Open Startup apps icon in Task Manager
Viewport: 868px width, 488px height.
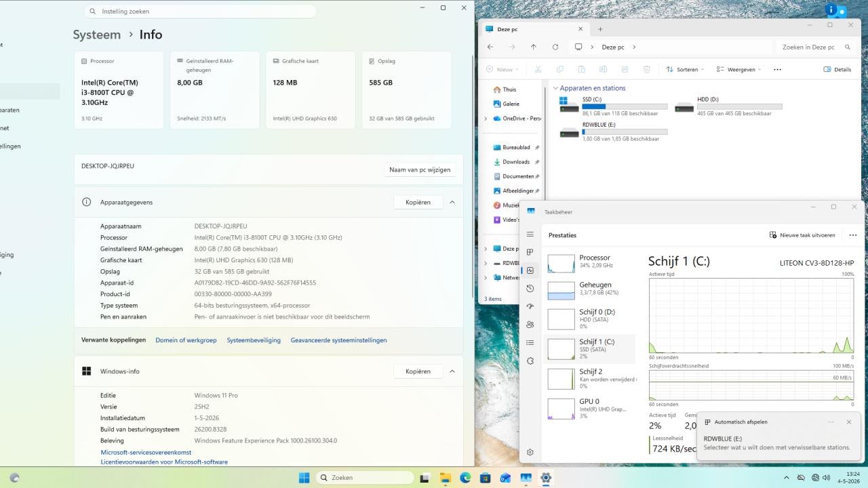530,306
